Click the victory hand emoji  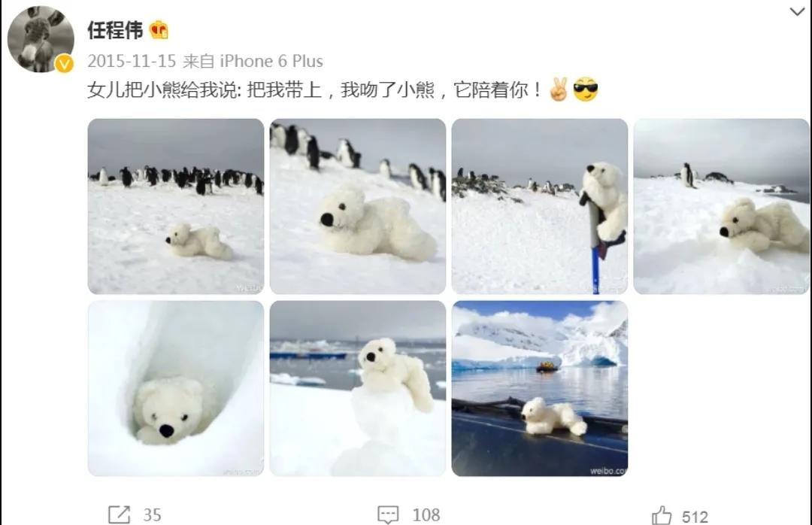[x=558, y=90]
